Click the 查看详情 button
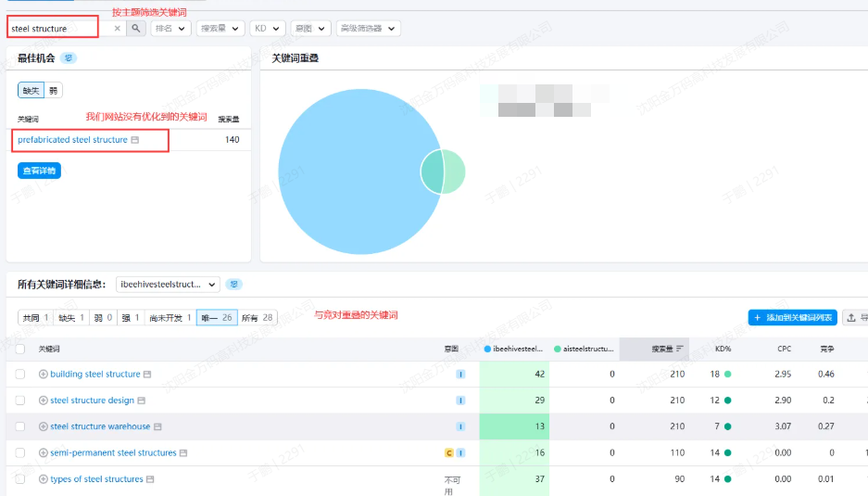Image resolution: width=868 pixels, height=496 pixels. (x=39, y=171)
